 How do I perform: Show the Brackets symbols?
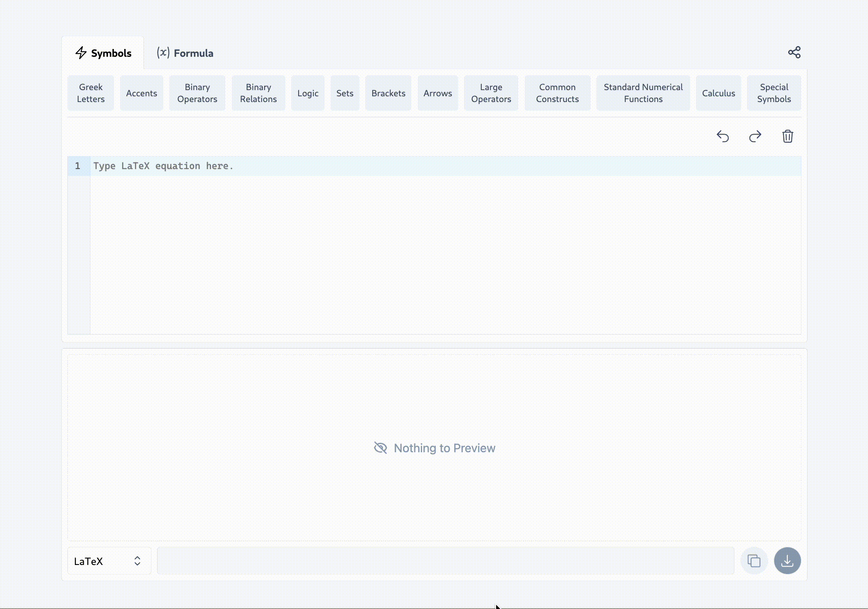point(388,93)
